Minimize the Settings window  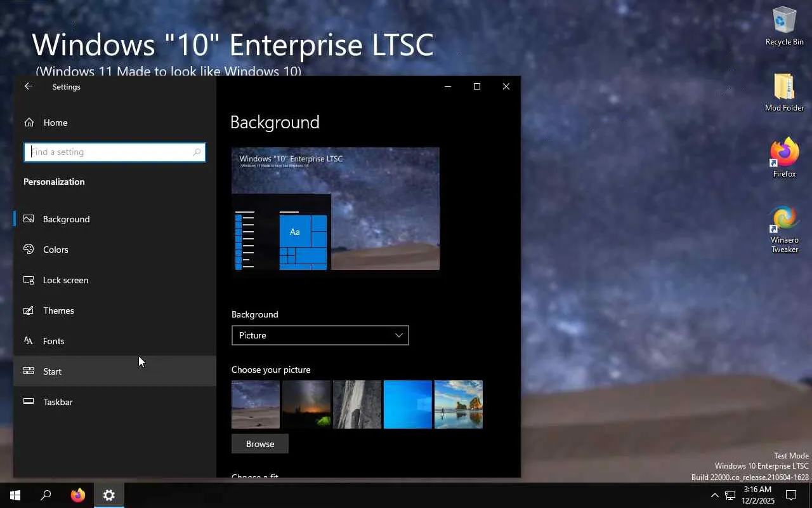pyautogui.click(x=448, y=86)
